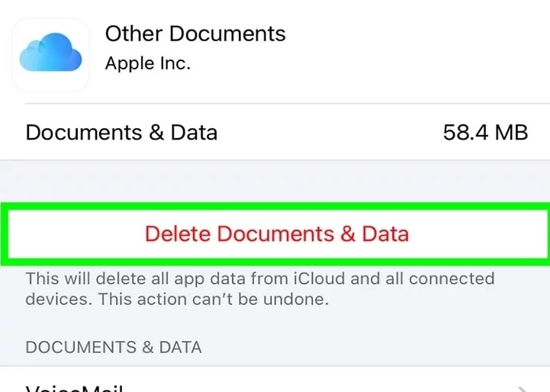550x392 pixels.
Task: Tap the Apple Inc. developer label
Action: point(148,63)
